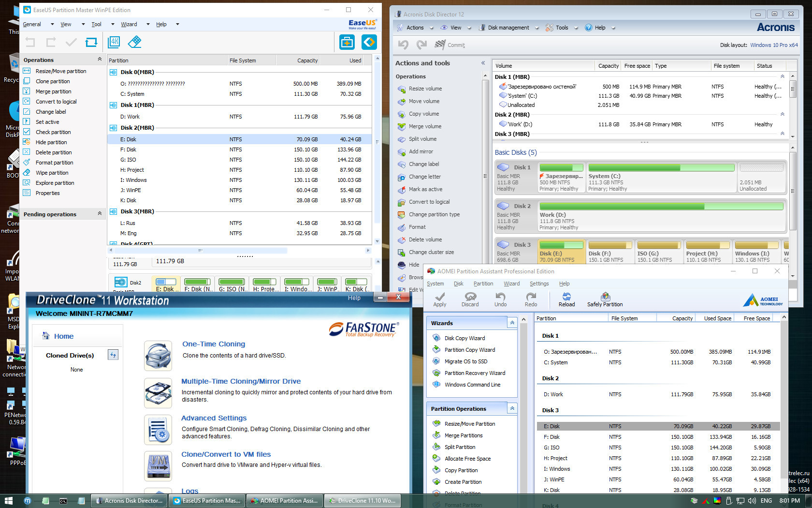
Task: Select H: Project row in EaseUS list
Action: [x=239, y=170]
